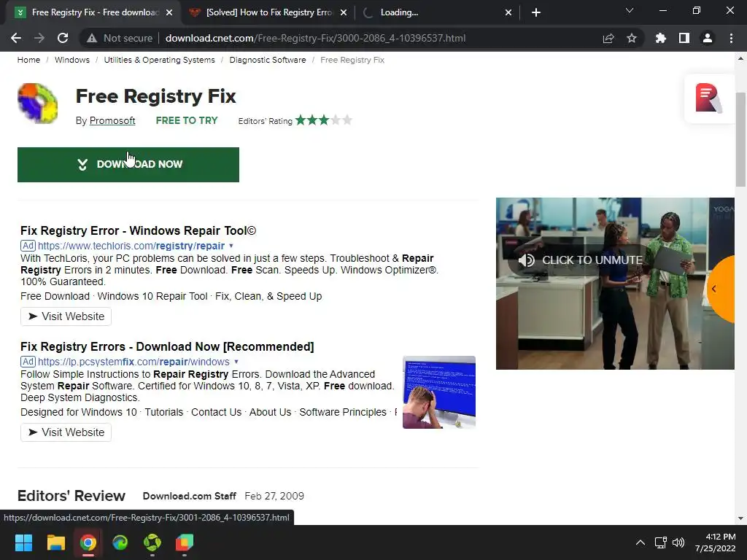This screenshot has width=747, height=560.
Task: Click the forward navigation arrow
Action: click(39, 38)
